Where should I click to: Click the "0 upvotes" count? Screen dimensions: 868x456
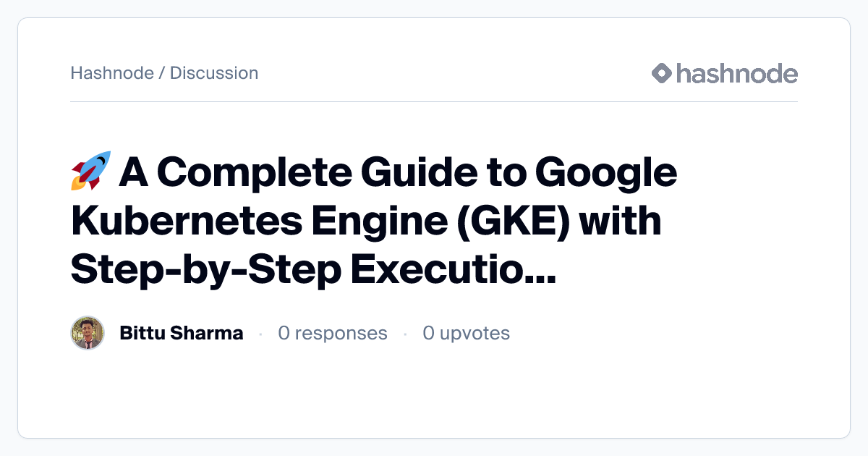pos(467,333)
